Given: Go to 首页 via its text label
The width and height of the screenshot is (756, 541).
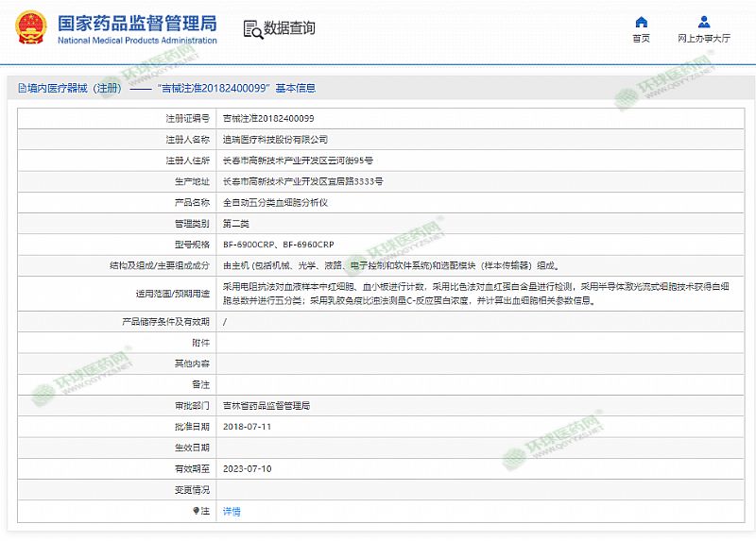Looking at the screenshot, I should (641, 39).
